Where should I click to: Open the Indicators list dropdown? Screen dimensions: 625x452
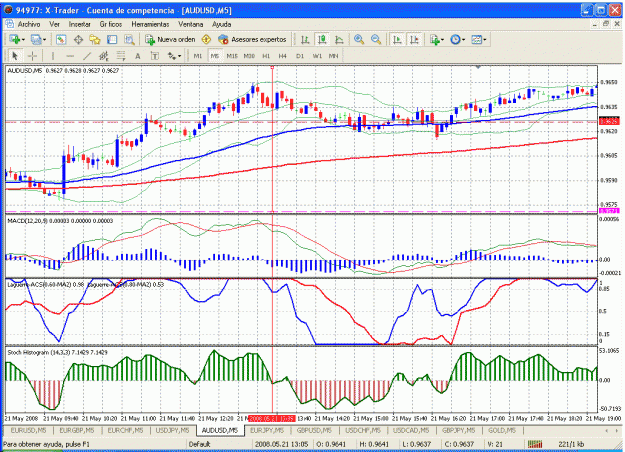point(436,39)
